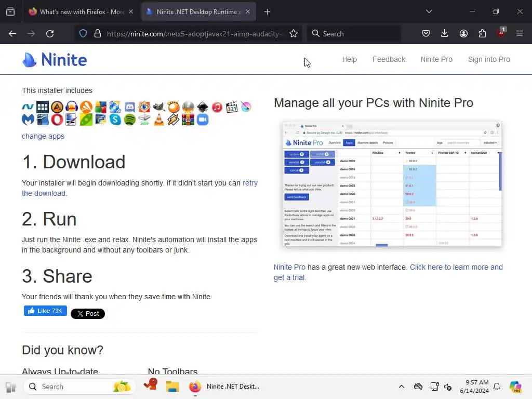The image size is (532, 399).
Task: Click the Ninite logo in the header
Action: (x=55, y=60)
